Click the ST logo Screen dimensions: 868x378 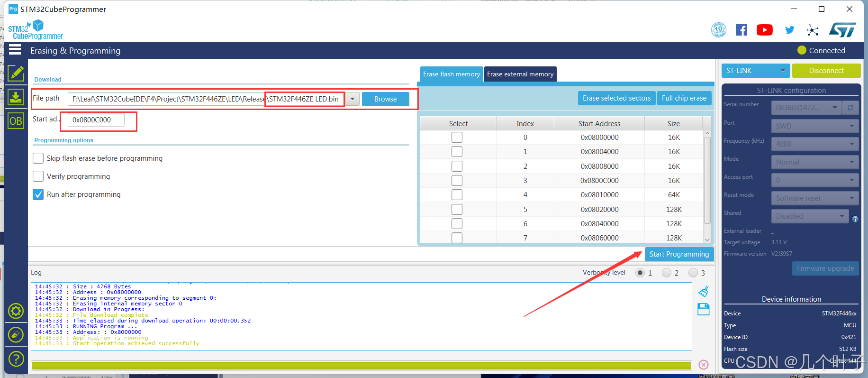coord(842,30)
